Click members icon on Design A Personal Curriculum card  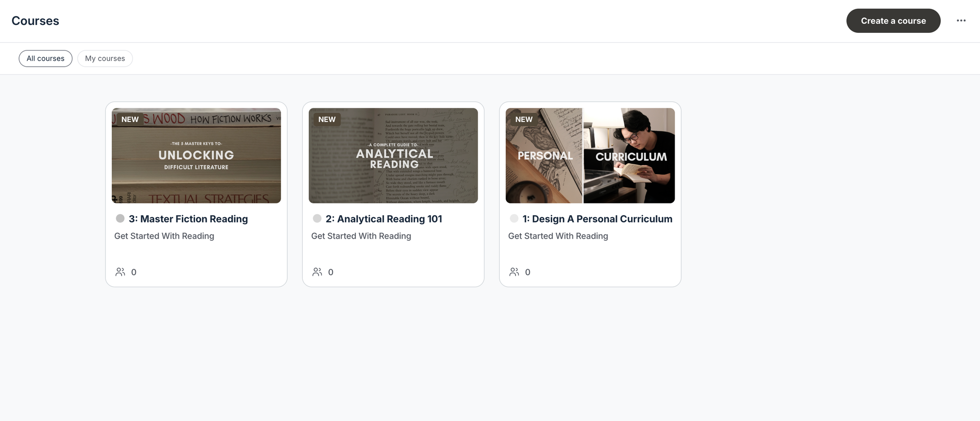(x=514, y=272)
